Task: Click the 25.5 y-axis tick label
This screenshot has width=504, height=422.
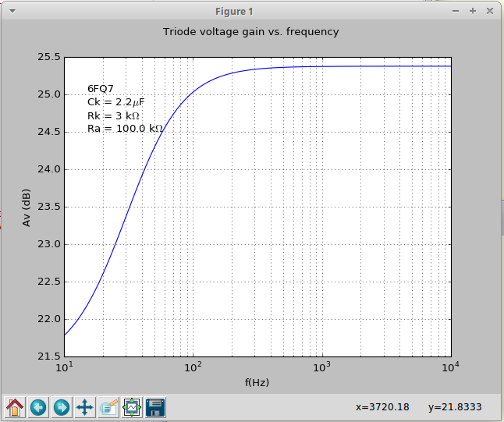Action: [49, 57]
